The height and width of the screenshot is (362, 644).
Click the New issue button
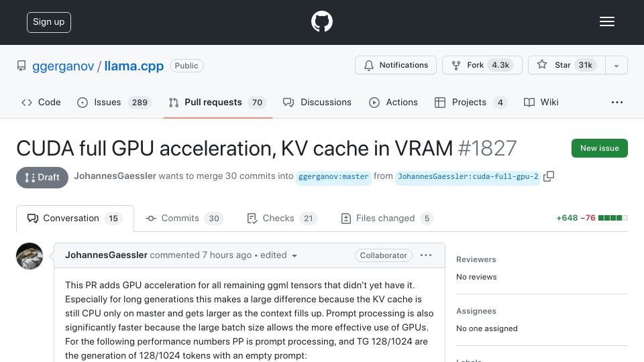599,148
